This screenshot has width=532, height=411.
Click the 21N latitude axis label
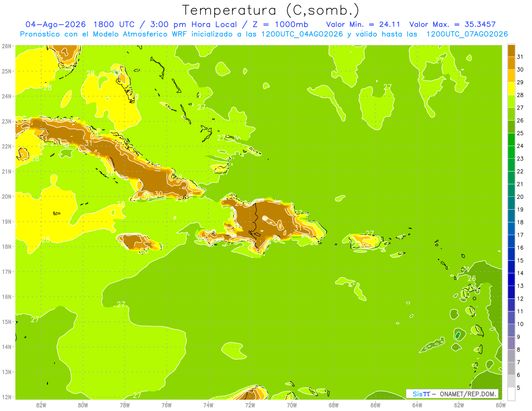(7, 171)
